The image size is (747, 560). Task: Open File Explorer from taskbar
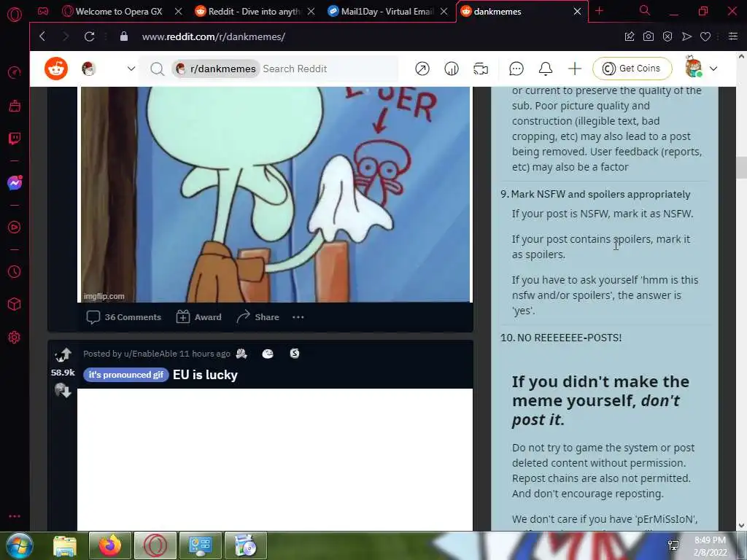click(x=65, y=545)
